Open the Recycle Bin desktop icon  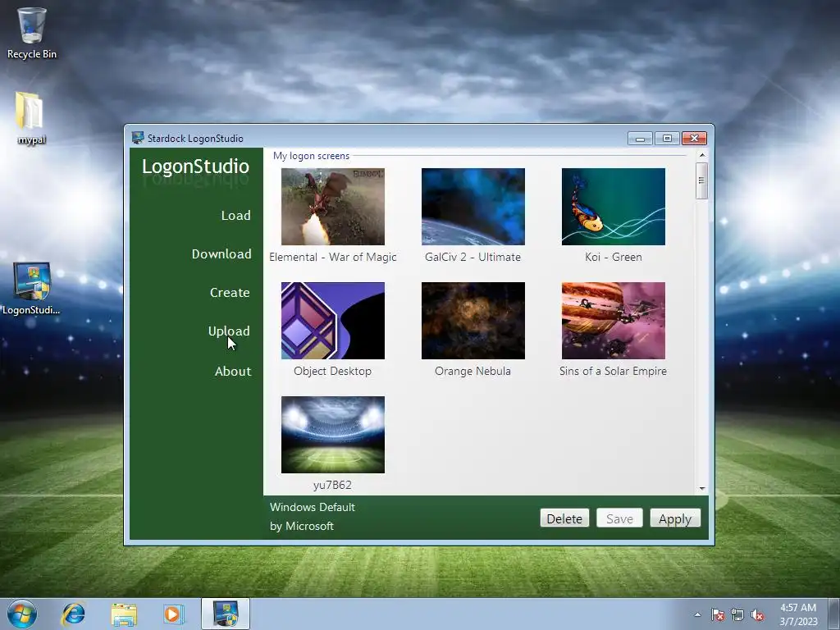(x=31, y=32)
